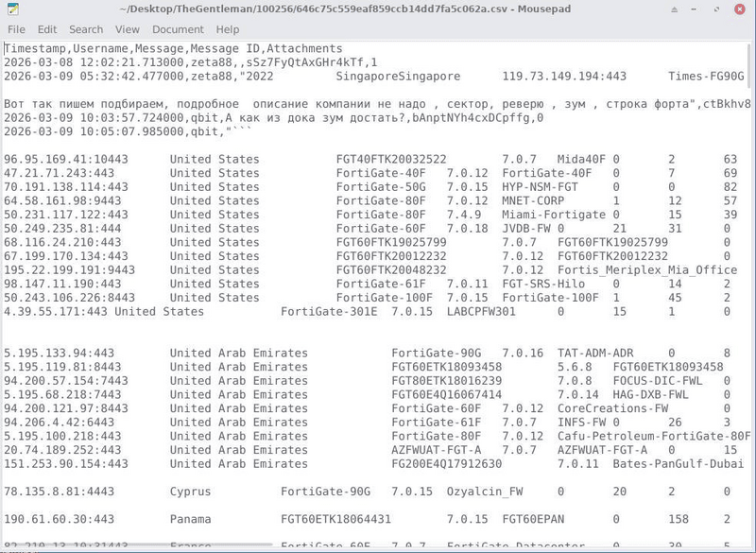
Task: Close the Mousepad window
Action: 739,9
